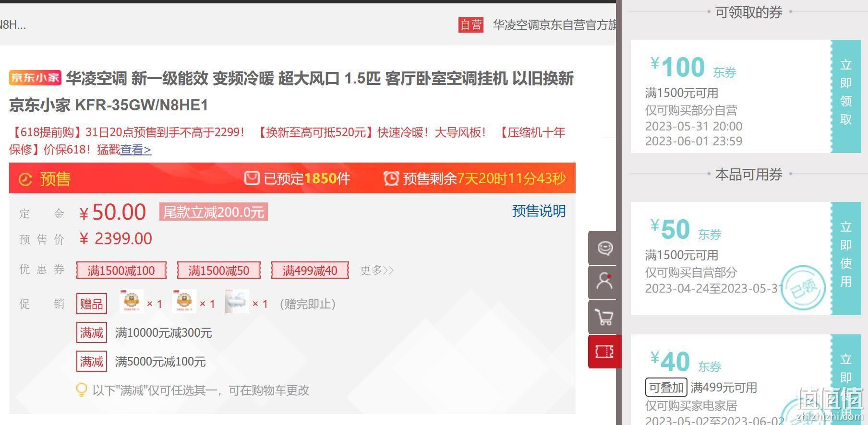Click the 可领取的券 section heading
The image size is (868, 425).
pos(749,12)
